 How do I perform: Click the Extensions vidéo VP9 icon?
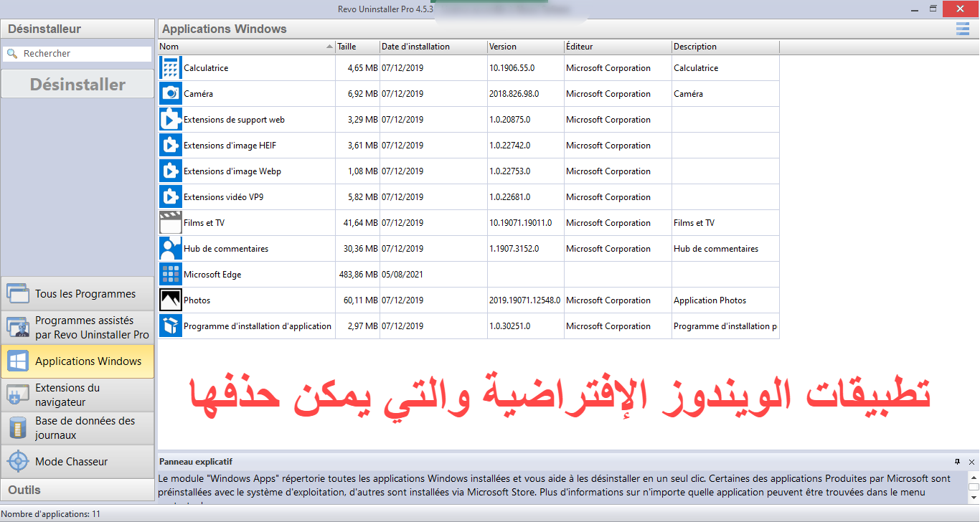(x=171, y=197)
